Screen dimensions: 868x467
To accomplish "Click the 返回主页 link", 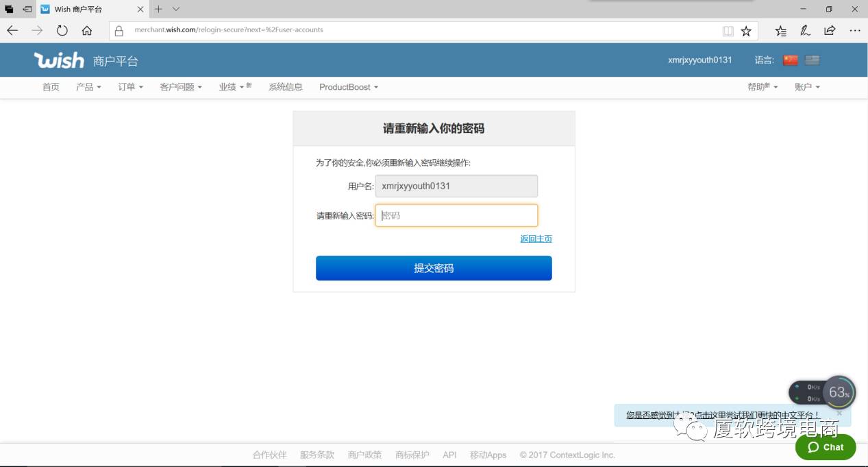I will pos(536,239).
